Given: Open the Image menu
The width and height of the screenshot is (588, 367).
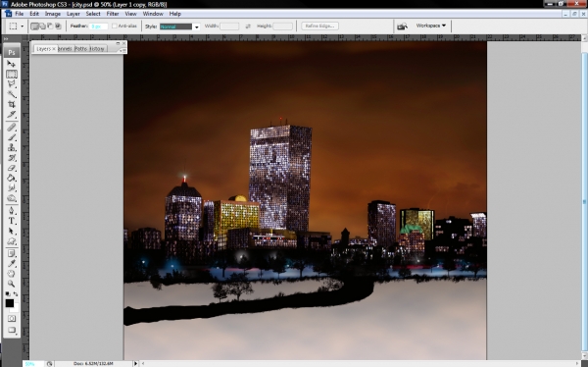Looking at the screenshot, I should [x=53, y=14].
